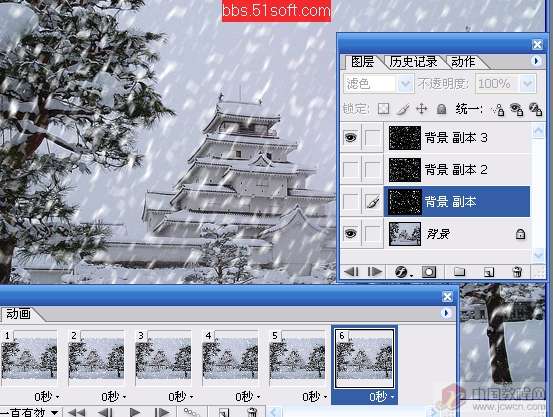Open the animation palette flyout menu

446,313
